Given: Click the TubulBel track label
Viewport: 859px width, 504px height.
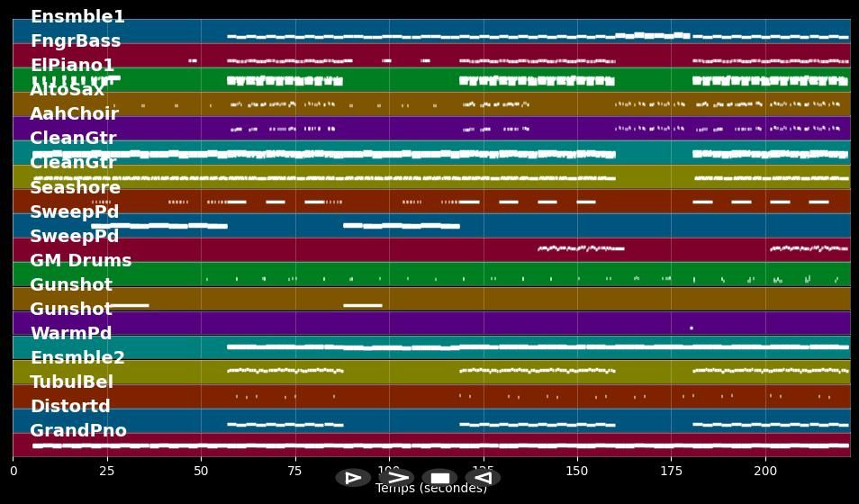Looking at the screenshot, I should (x=72, y=382).
